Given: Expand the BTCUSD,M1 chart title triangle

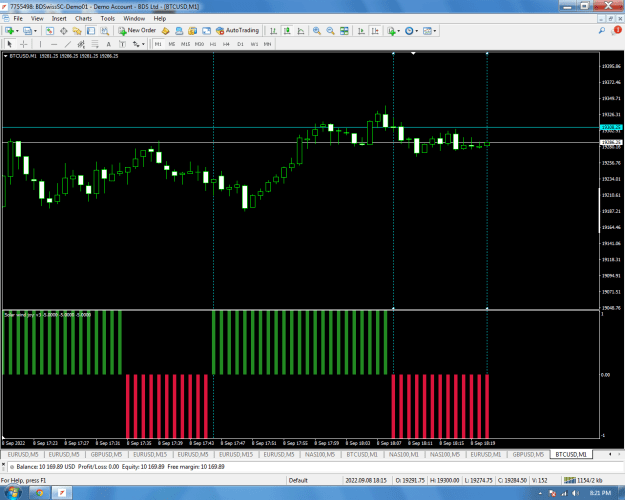Looking at the screenshot, I should click(6, 56).
